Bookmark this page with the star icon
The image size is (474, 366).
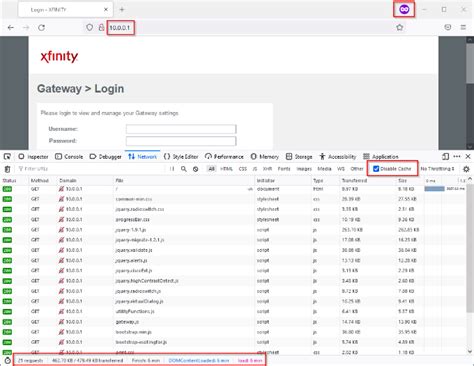(x=400, y=28)
